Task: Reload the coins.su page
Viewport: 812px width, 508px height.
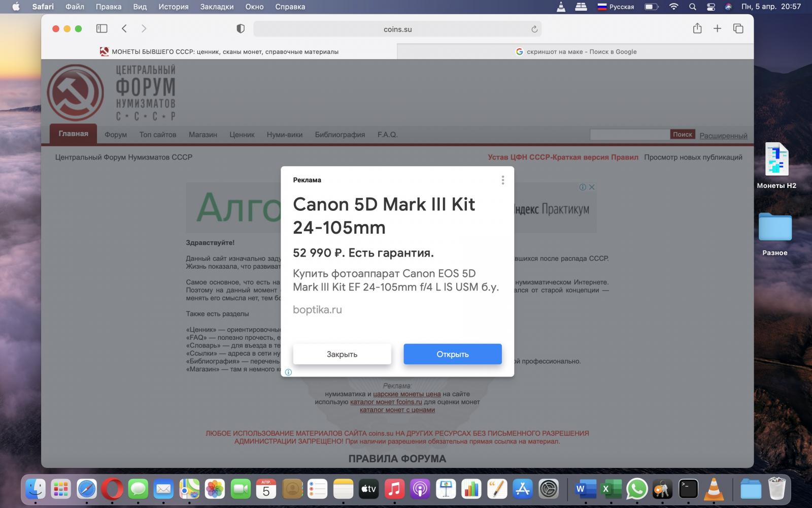Action: (x=534, y=29)
